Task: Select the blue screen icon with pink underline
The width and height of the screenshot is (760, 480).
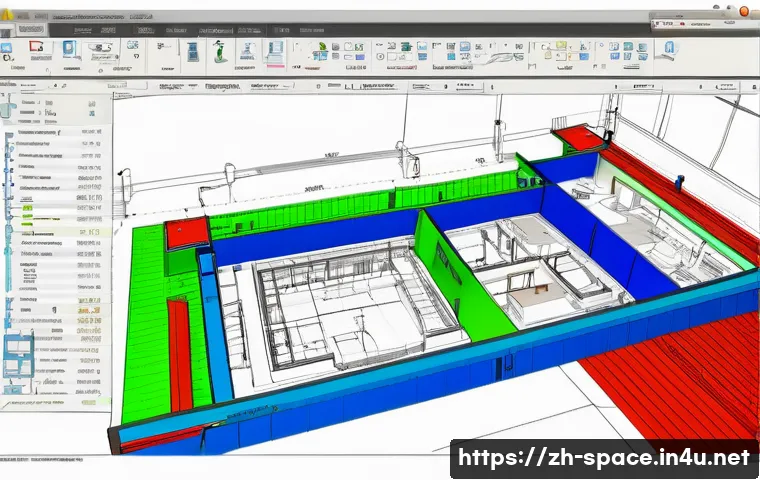Action: point(275,52)
